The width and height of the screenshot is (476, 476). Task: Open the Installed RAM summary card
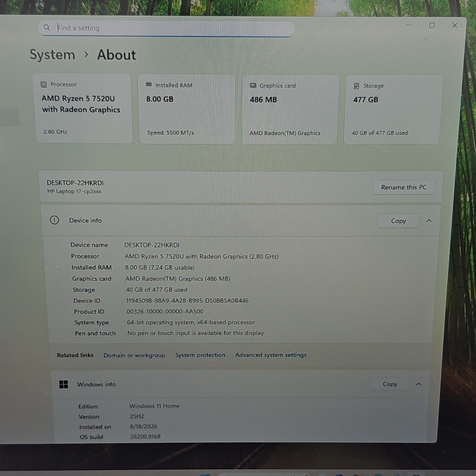pyautogui.click(x=187, y=109)
